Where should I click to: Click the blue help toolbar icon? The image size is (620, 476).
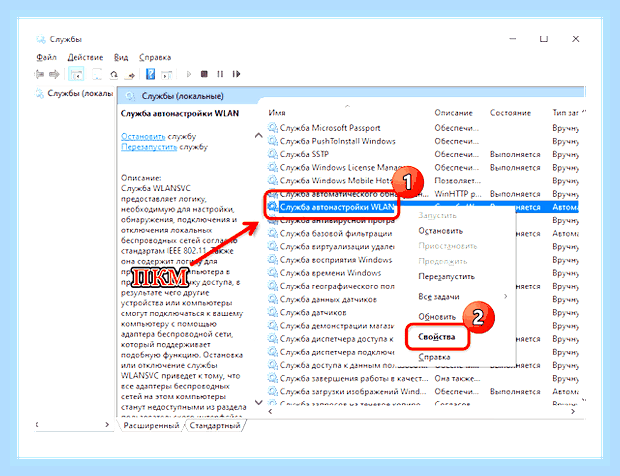pyautogui.click(x=150, y=74)
